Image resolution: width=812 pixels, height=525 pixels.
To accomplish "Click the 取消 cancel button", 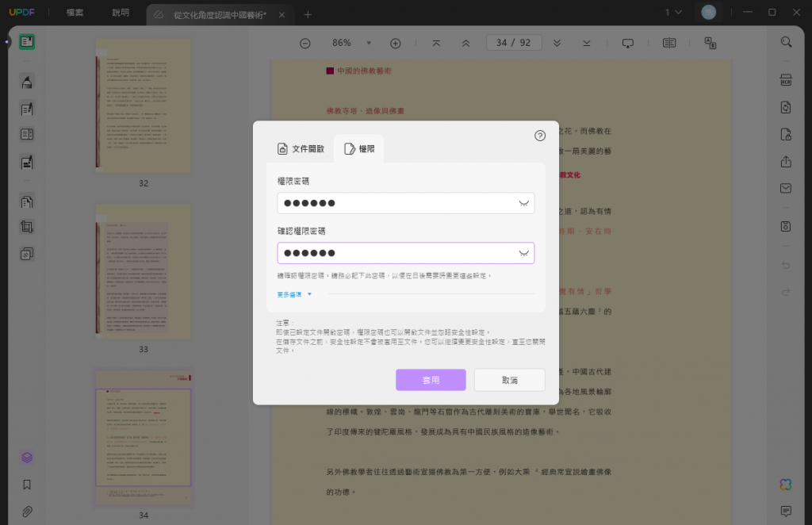I will point(510,380).
